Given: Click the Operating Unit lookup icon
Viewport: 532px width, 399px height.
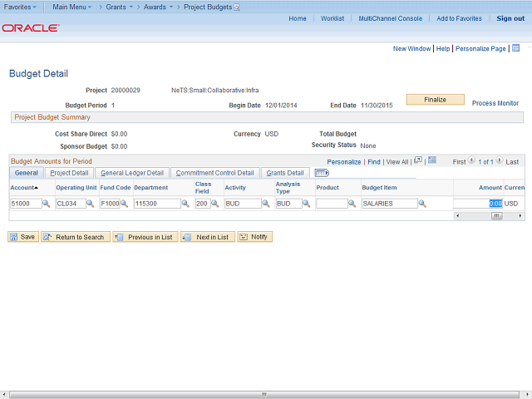Looking at the screenshot, I should coord(90,204).
